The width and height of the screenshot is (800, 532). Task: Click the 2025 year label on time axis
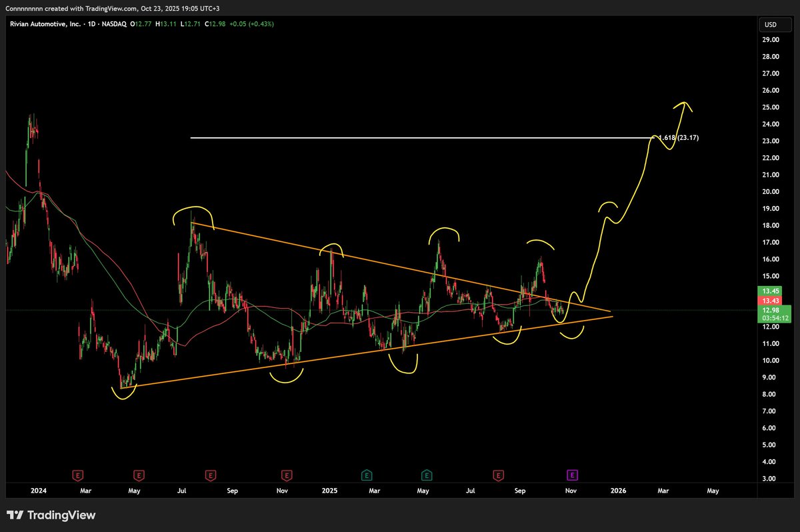(x=329, y=491)
